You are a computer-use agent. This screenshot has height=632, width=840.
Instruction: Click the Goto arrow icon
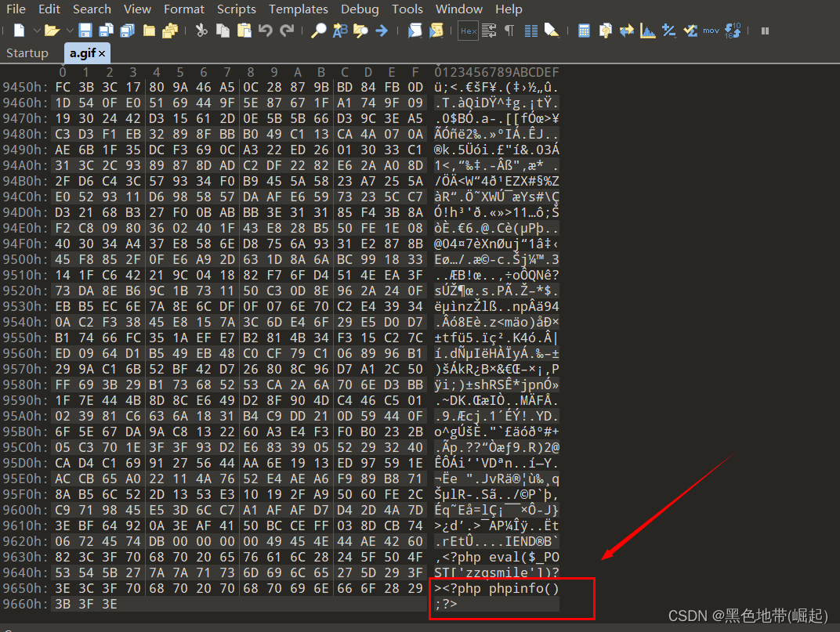click(382, 31)
